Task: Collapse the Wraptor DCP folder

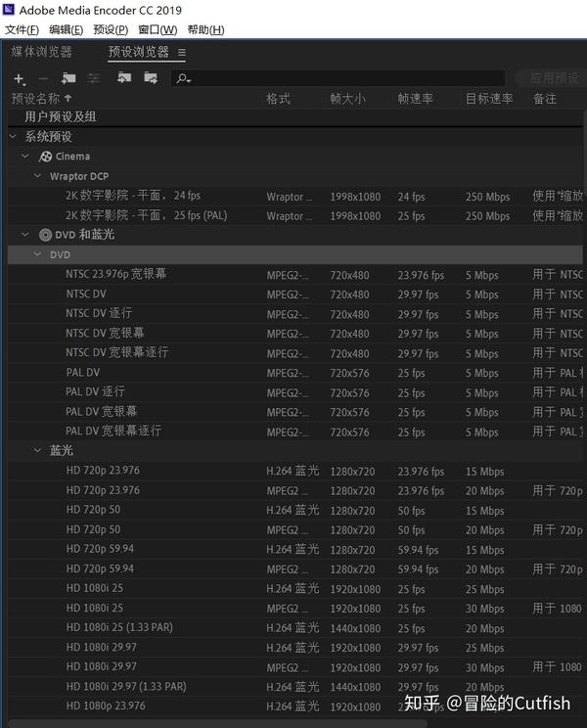Action: click(37, 175)
